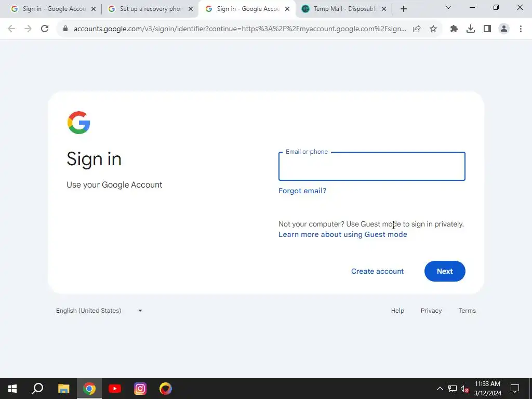
Task: Show hidden system tray icons
Action: [x=440, y=389]
